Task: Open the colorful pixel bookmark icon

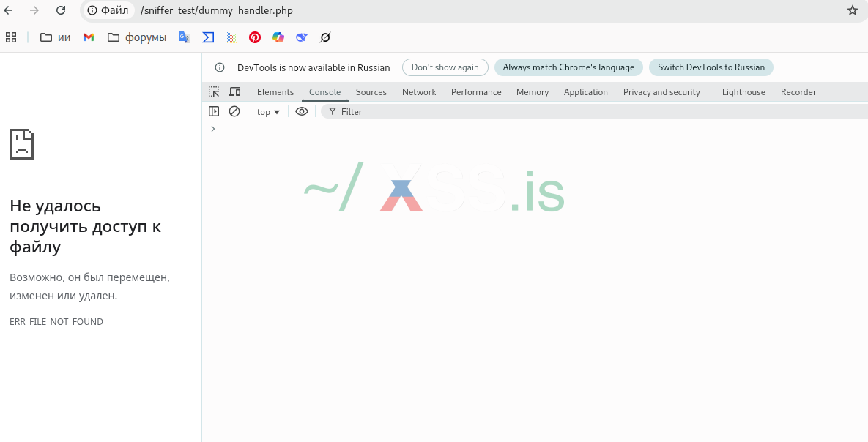Action: [x=231, y=37]
